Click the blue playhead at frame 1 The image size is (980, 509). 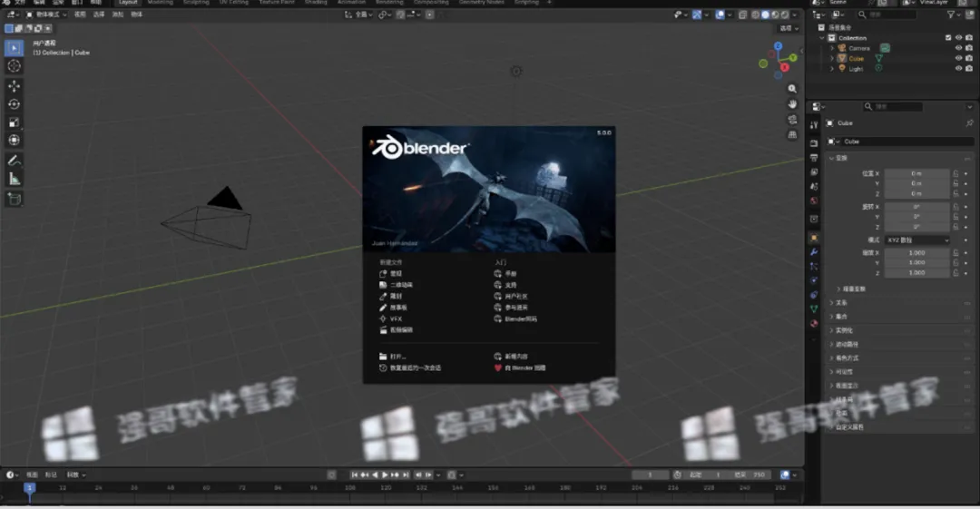click(x=29, y=488)
